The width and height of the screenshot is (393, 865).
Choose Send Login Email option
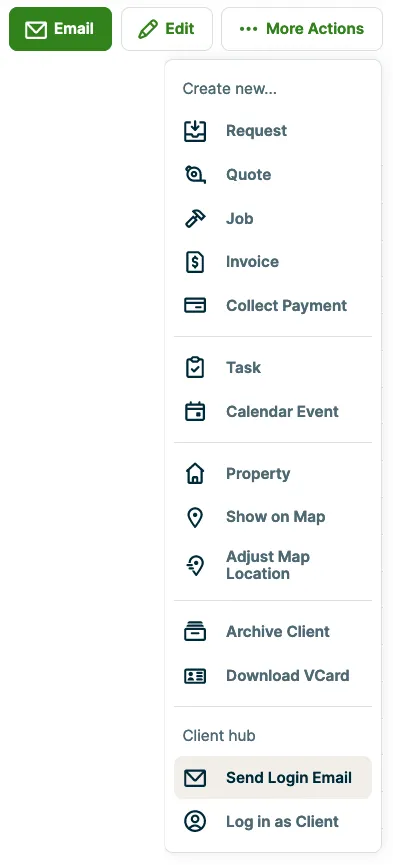click(x=273, y=778)
